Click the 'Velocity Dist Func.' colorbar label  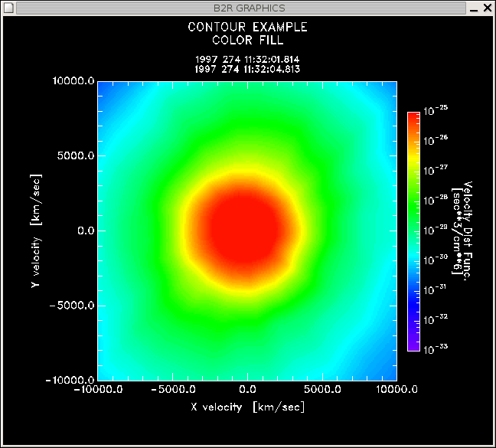pyautogui.click(x=468, y=231)
